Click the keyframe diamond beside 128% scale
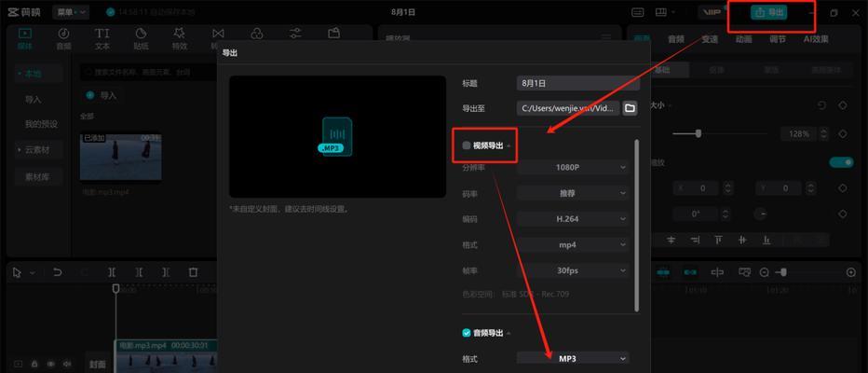868x373 pixels. 843,133
